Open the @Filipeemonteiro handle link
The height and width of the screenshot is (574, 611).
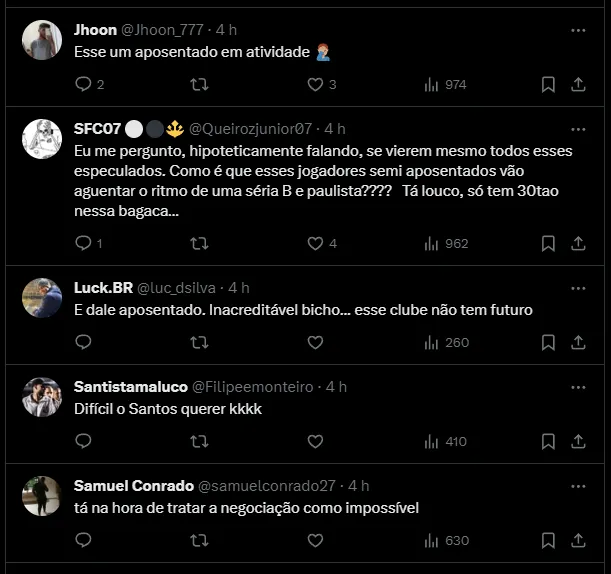[251, 387]
